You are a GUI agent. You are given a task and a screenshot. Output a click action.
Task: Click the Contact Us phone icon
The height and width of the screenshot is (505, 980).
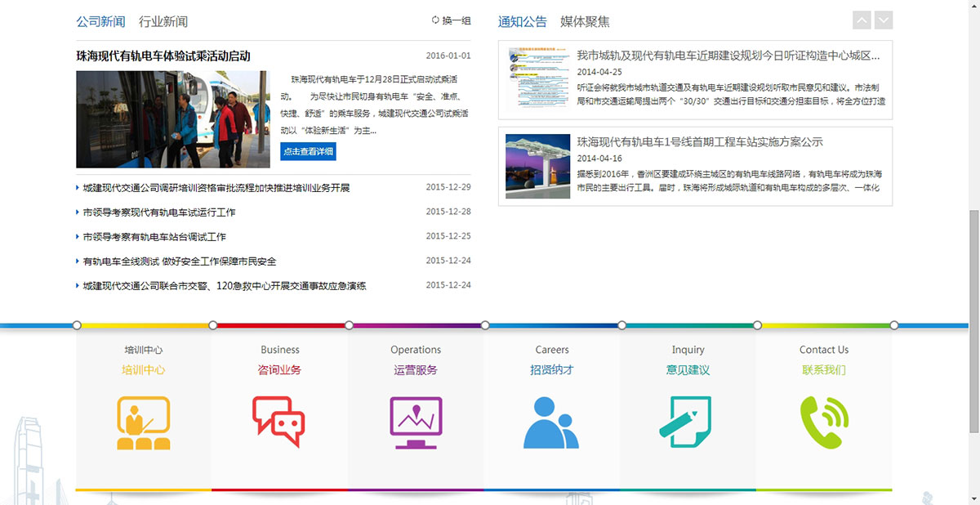pos(824,422)
